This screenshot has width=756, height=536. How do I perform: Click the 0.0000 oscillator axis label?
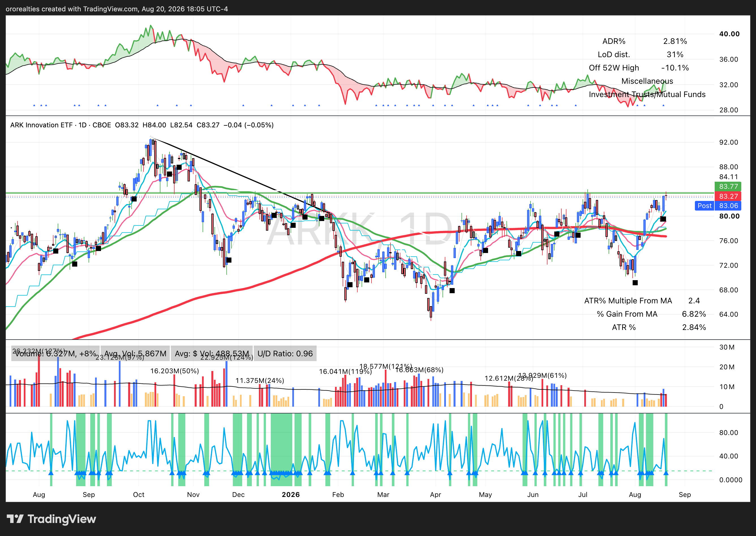[731, 480]
